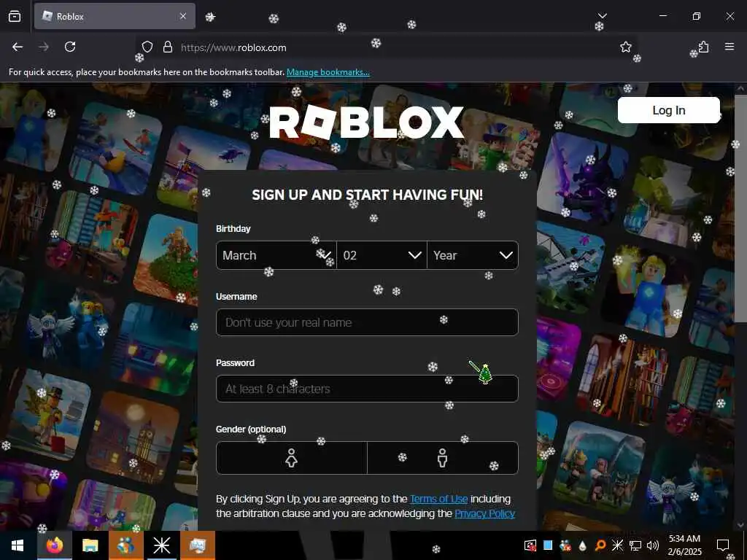Open Firefox from the taskbar
747x560 pixels.
pyautogui.click(x=54, y=545)
